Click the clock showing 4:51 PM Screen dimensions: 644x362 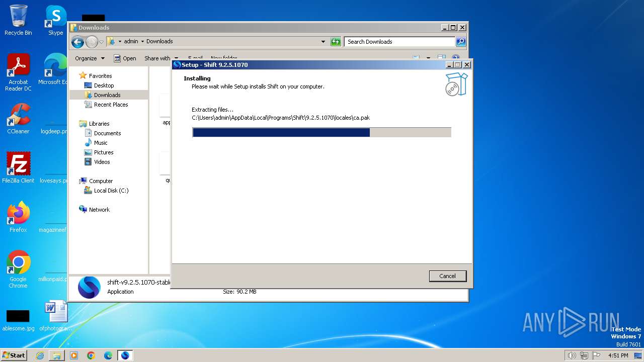[x=618, y=355]
